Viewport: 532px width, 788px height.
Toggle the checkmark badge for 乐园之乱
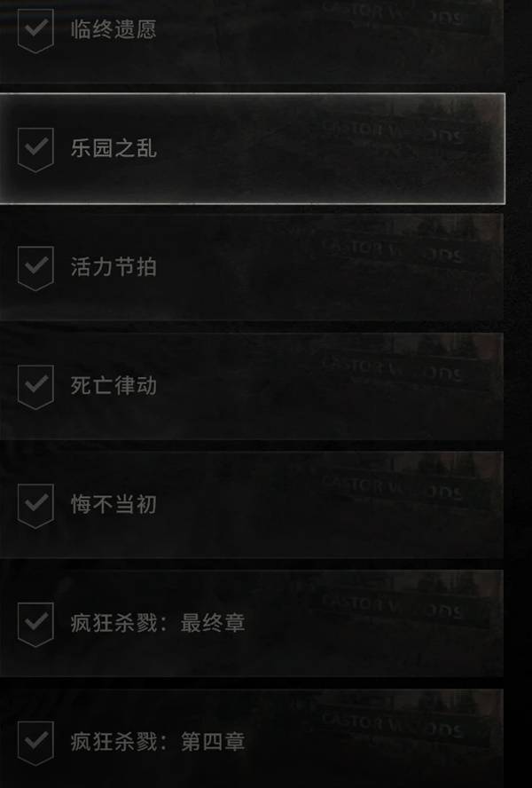pyautogui.click(x=35, y=149)
